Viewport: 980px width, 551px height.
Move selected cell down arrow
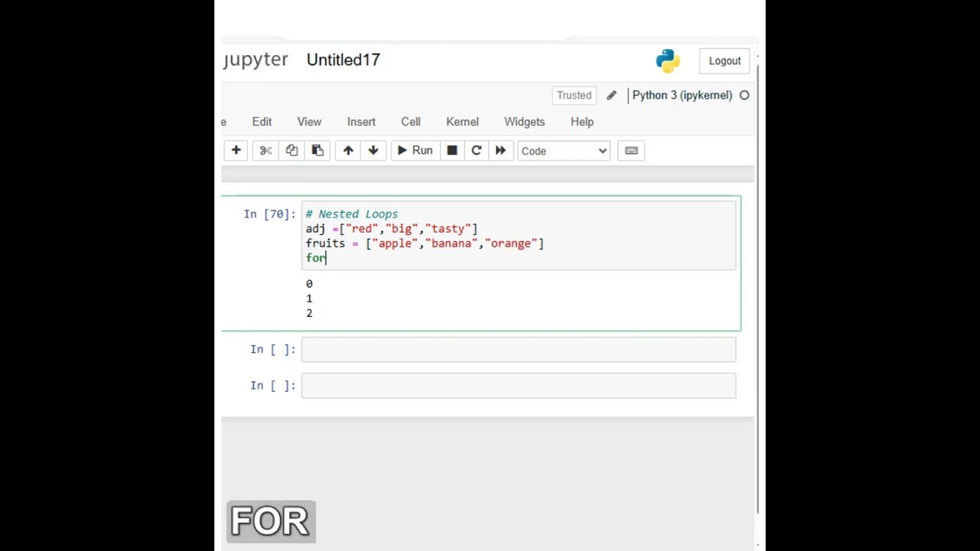point(373,151)
